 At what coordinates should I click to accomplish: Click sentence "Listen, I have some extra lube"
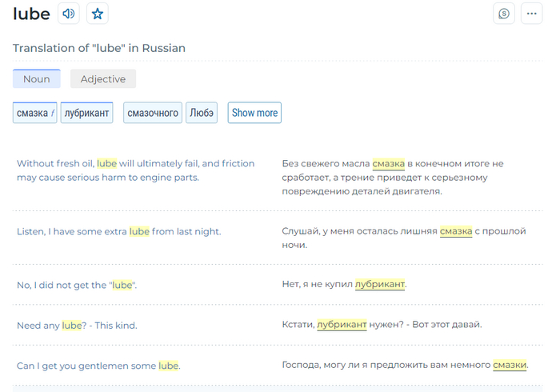click(118, 231)
